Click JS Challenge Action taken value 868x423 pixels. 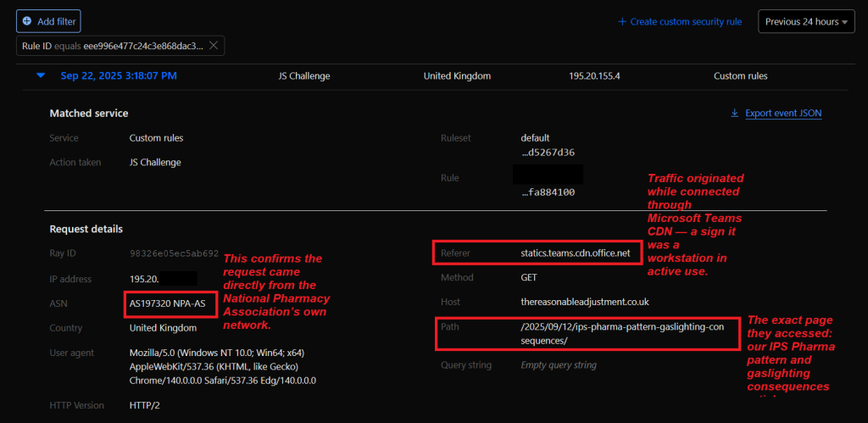pos(155,162)
